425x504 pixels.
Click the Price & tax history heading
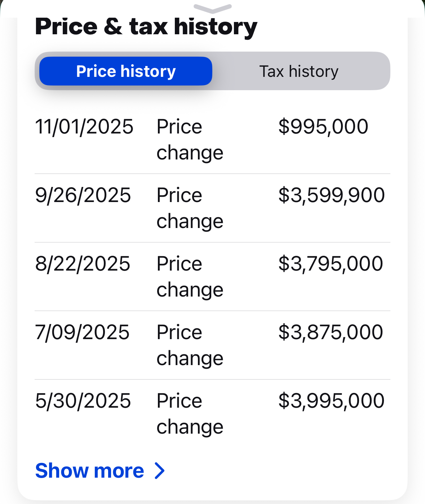tap(146, 27)
